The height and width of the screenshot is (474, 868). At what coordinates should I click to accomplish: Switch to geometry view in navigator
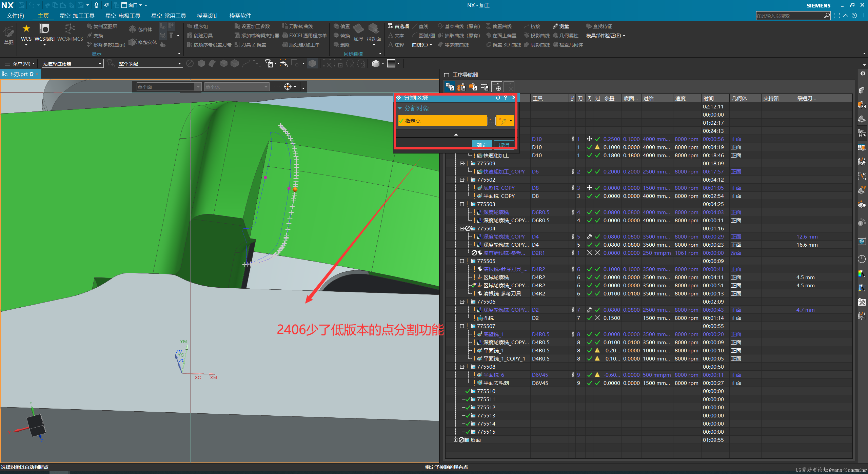click(x=473, y=87)
